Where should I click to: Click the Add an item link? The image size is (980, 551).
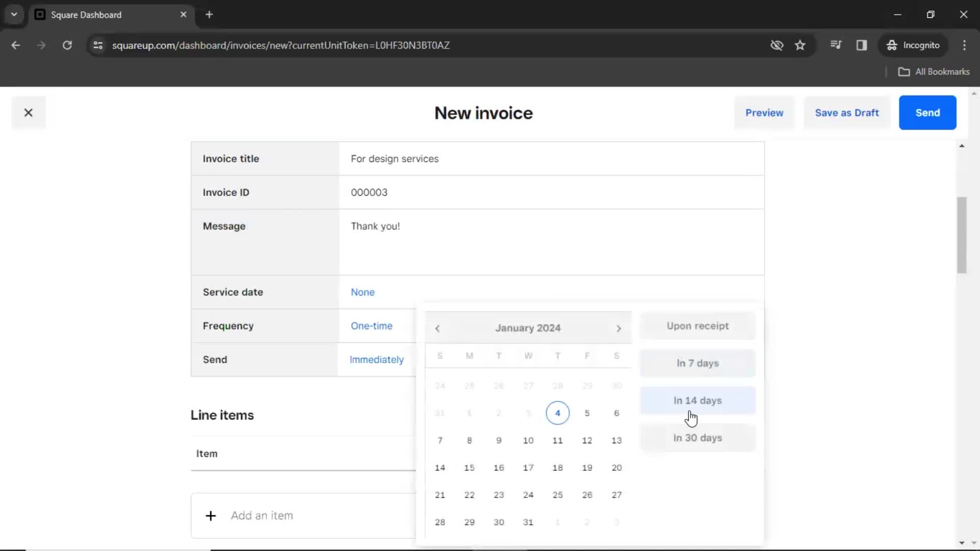(x=262, y=515)
